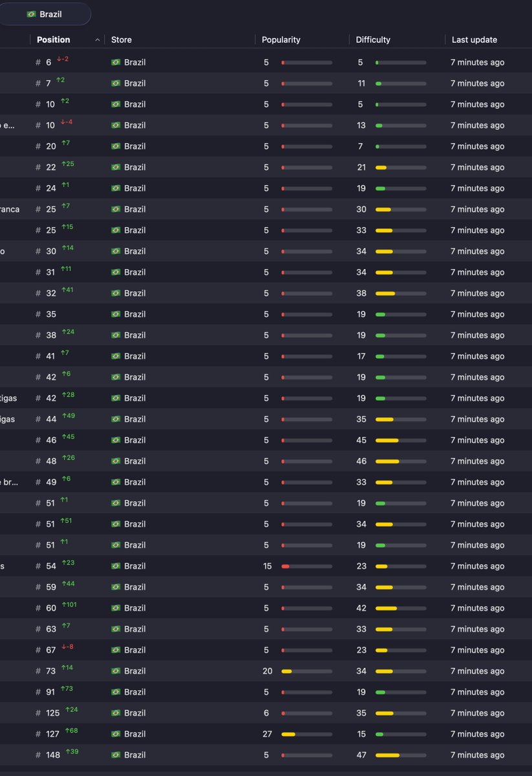Viewport: 532px width, 776px height.
Task: Click the Brazil flag in the #67 row
Action: point(116,650)
